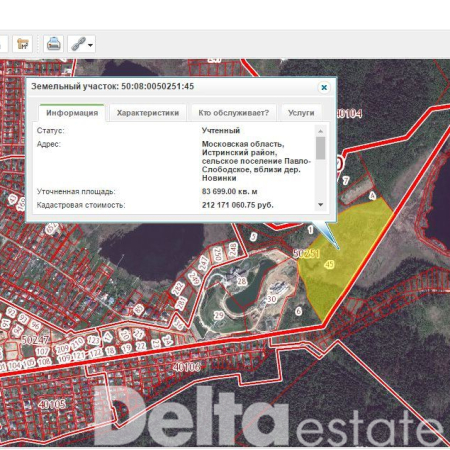Click parcel label 282 on map

point(178,289)
